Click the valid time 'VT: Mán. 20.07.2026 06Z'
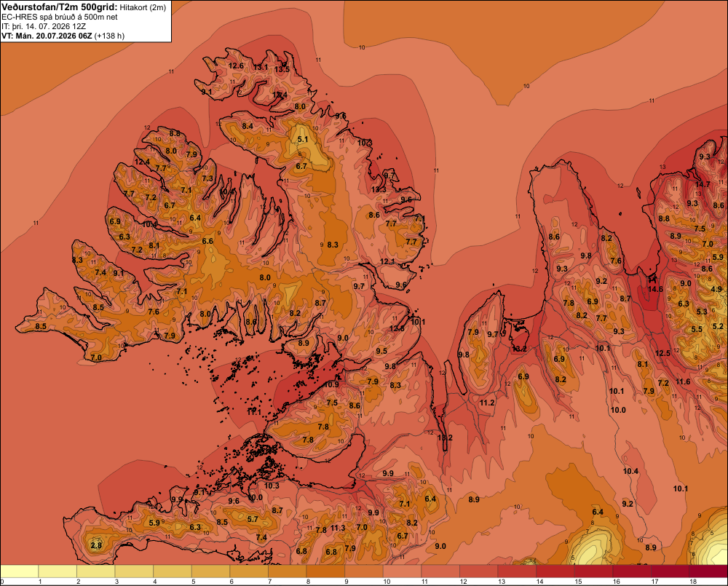 point(47,36)
